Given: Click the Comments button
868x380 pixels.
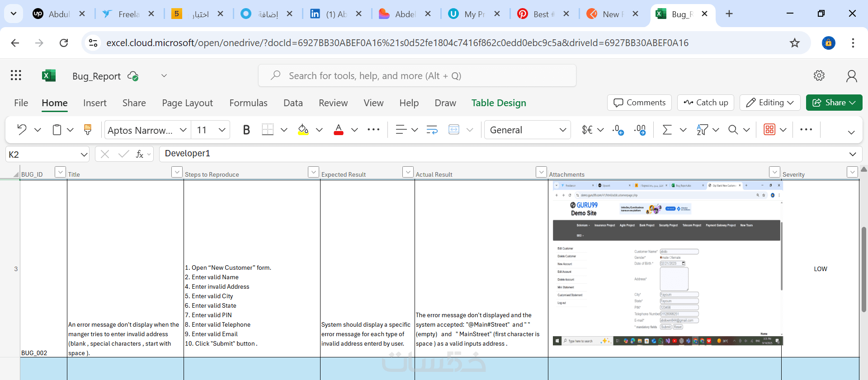Looking at the screenshot, I should pos(639,103).
